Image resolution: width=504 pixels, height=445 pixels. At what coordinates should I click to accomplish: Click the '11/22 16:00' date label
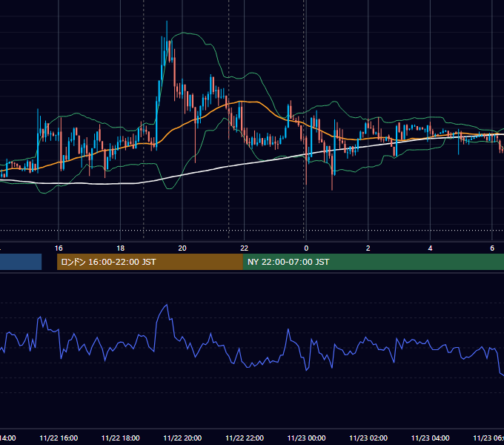pos(59,438)
